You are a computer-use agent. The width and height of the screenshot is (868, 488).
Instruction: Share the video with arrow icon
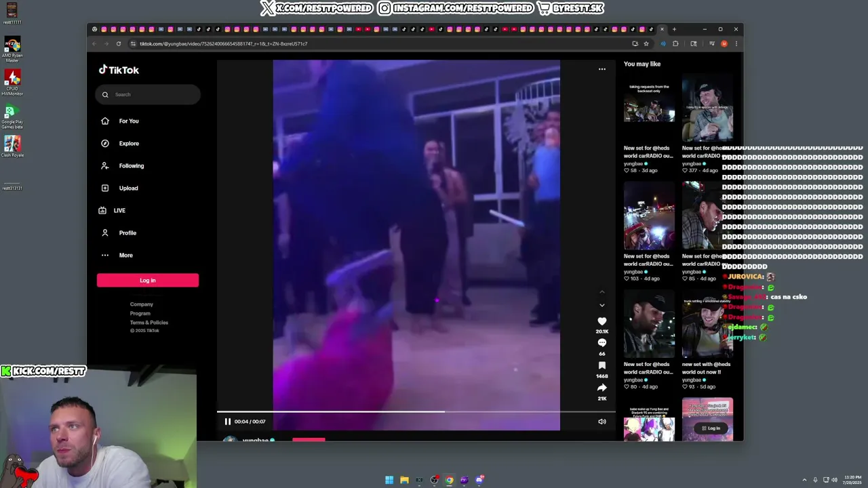tap(601, 388)
